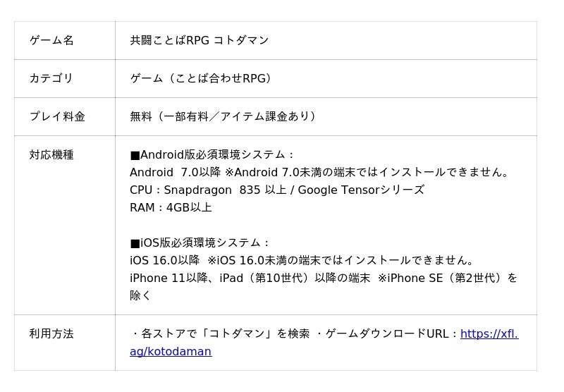Click the 利用方法 row label
Viewport: 564px width, 392px height.
(x=51, y=333)
